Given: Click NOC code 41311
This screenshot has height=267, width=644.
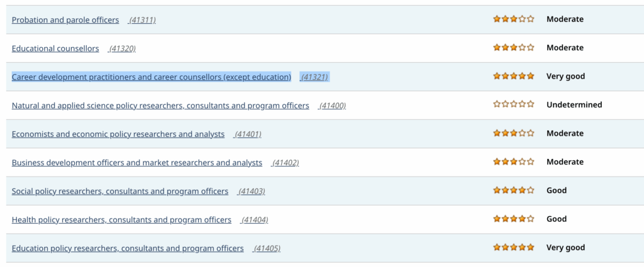Looking at the screenshot, I should point(142,20).
